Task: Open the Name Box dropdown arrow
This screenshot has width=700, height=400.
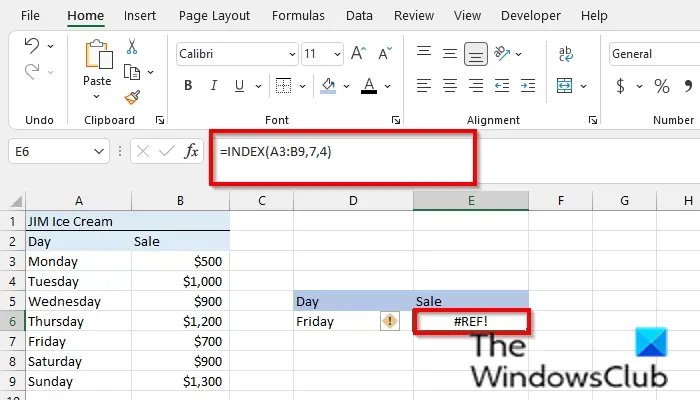Action: click(x=99, y=151)
